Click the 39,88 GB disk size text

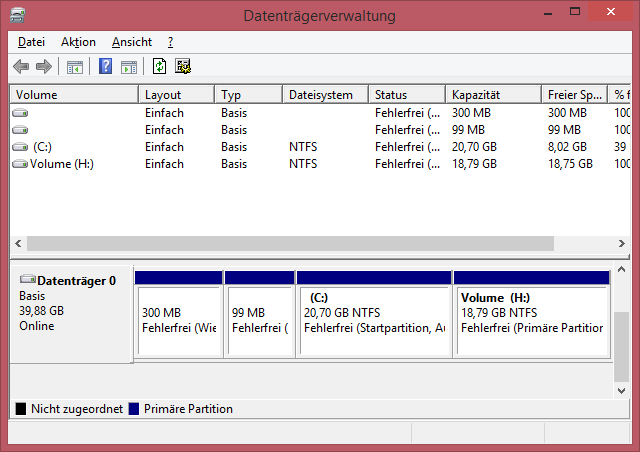click(42, 311)
